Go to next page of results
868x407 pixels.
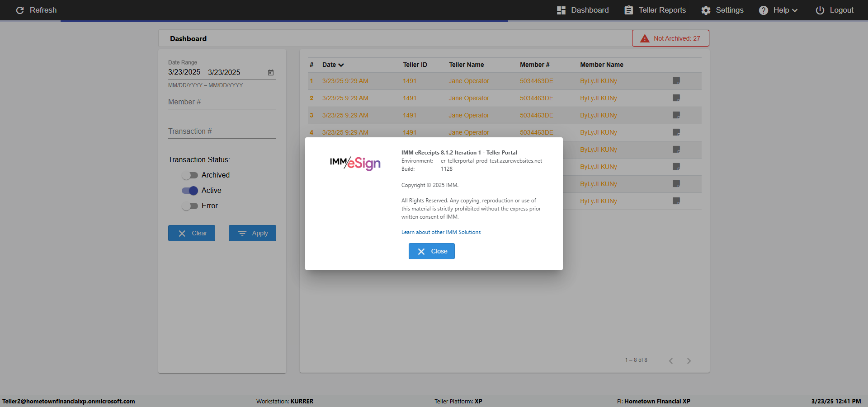click(x=689, y=360)
